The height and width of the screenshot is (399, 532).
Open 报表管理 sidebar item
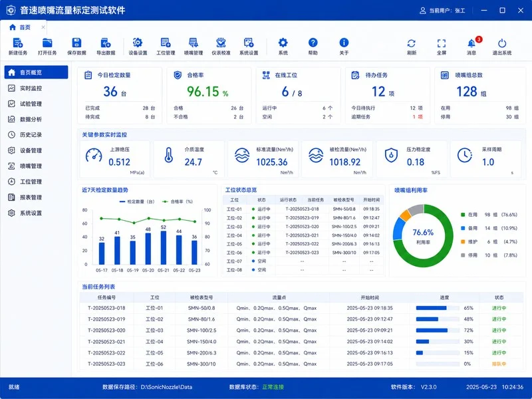point(36,197)
